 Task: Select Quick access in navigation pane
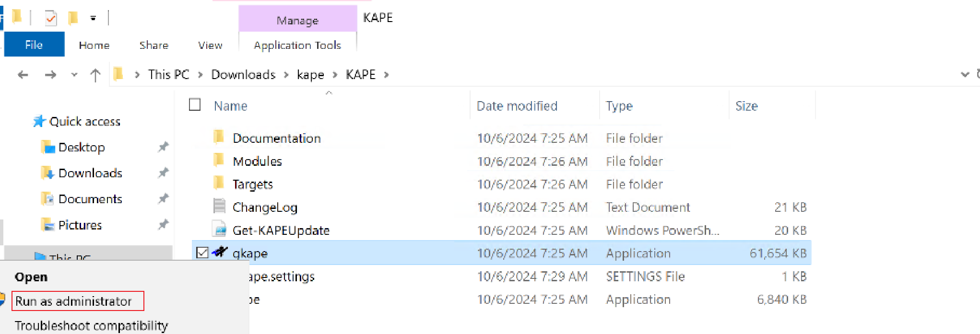(x=85, y=122)
